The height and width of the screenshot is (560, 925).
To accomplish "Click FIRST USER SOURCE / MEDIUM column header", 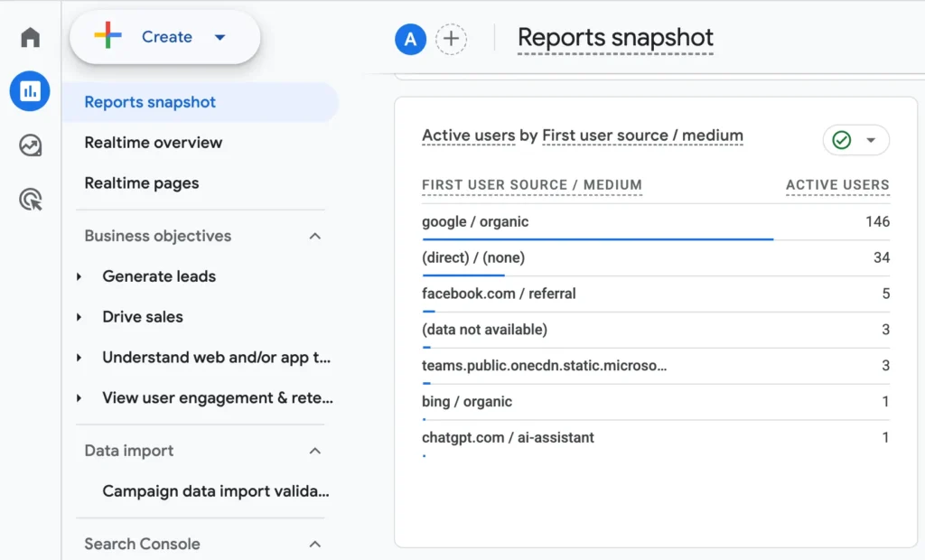I will coord(532,185).
